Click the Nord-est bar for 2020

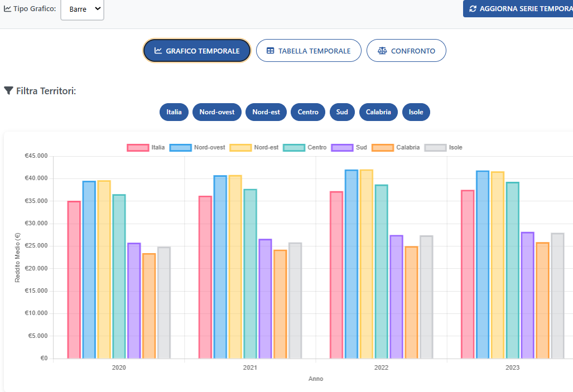[104, 270]
